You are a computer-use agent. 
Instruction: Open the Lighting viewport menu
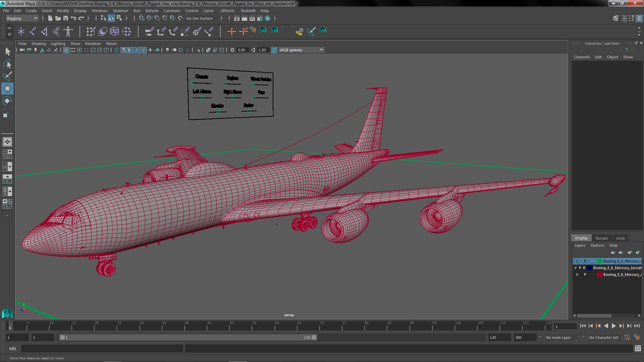pyautogui.click(x=58, y=44)
